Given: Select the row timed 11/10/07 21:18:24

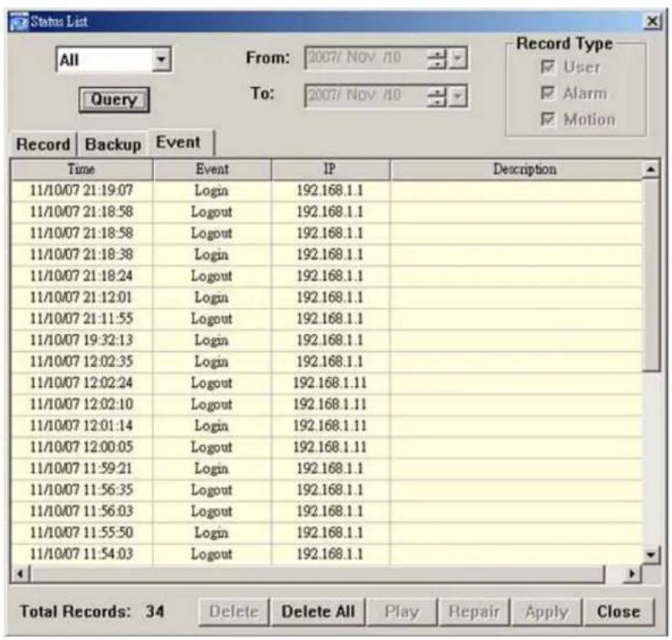Looking at the screenshot, I should pos(326,276).
